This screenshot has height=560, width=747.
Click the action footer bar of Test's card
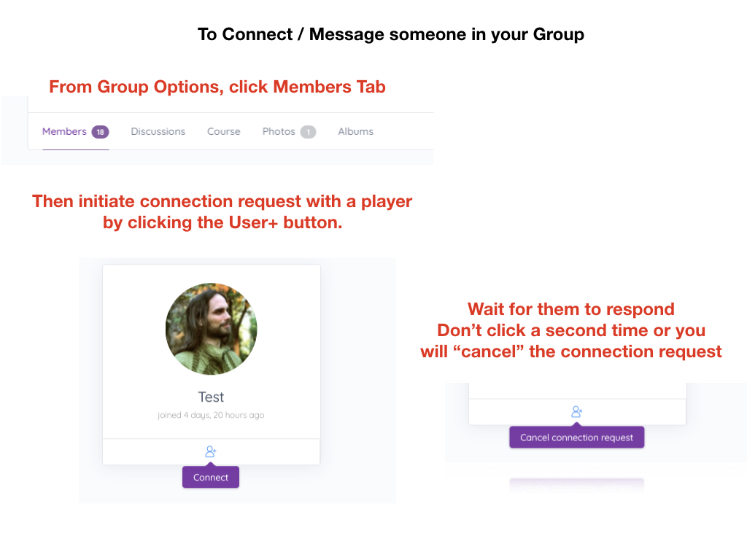(212, 451)
